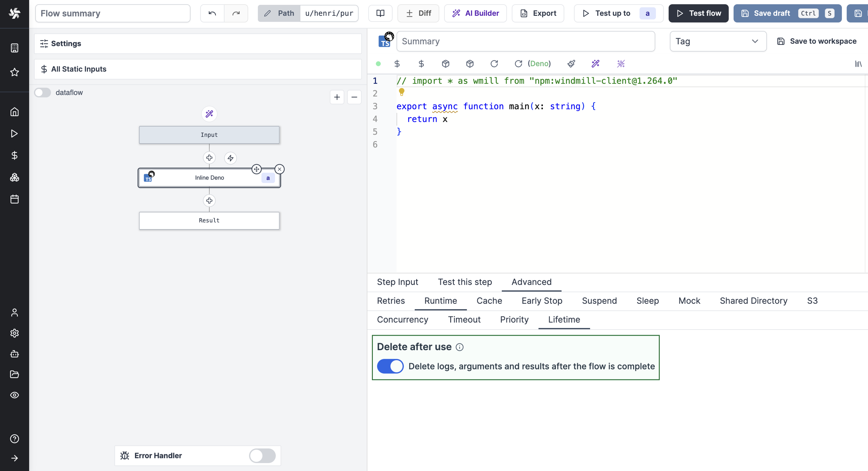Open the flow tutorials book icon
The image size is (868, 471).
coord(380,13)
